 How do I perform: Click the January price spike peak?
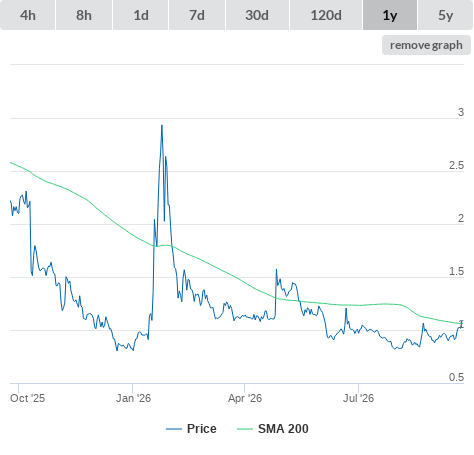[x=162, y=126]
